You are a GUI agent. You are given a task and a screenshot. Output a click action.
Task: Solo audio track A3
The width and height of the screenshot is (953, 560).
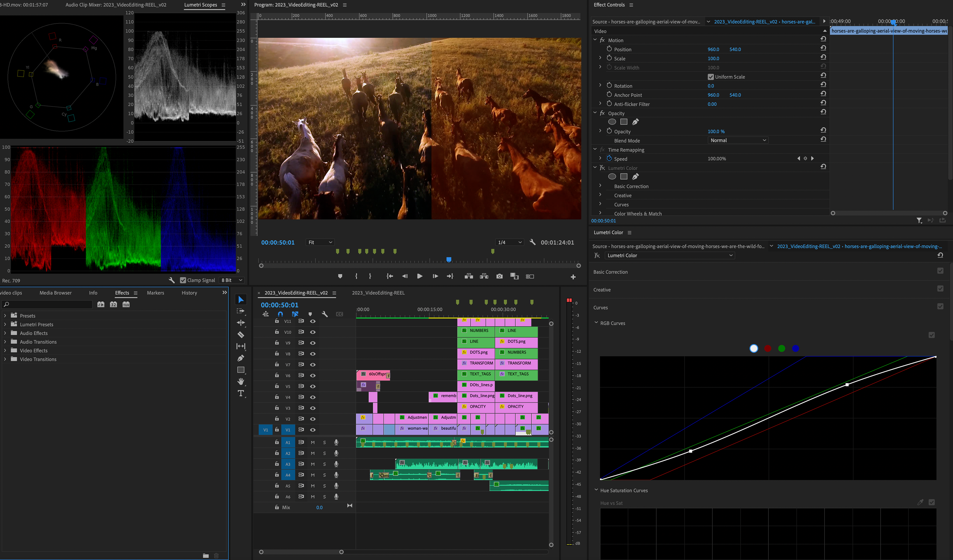(324, 464)
